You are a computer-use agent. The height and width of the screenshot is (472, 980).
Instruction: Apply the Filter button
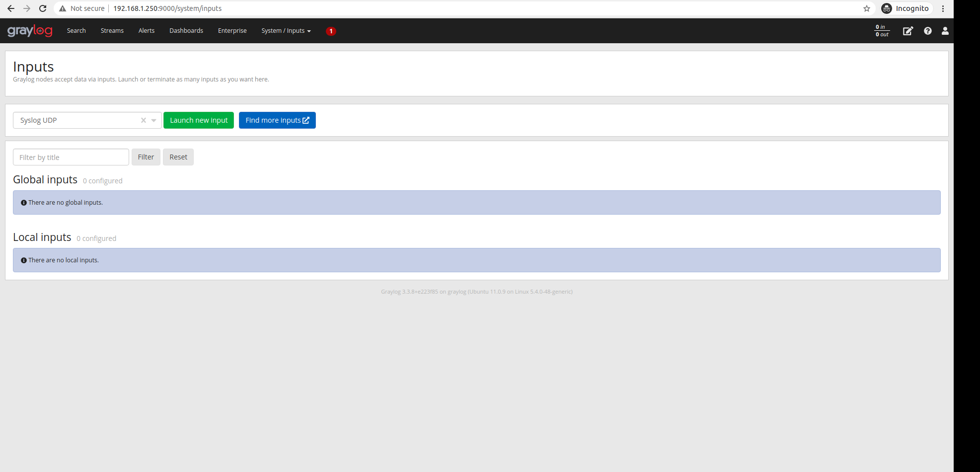pos(146,157)
